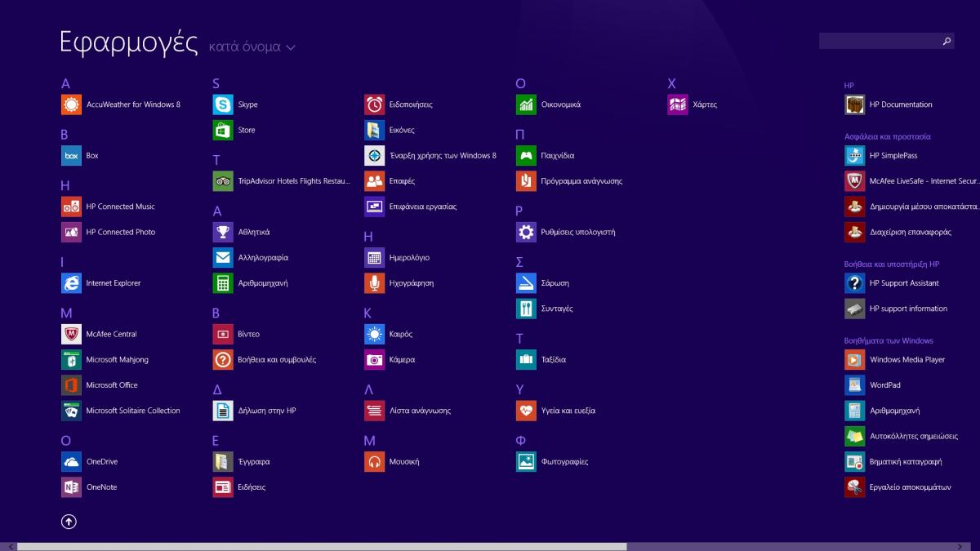The height and width of the screenshot is (551, 980).
Task: Open OneNote app icon
Action: 71,487
